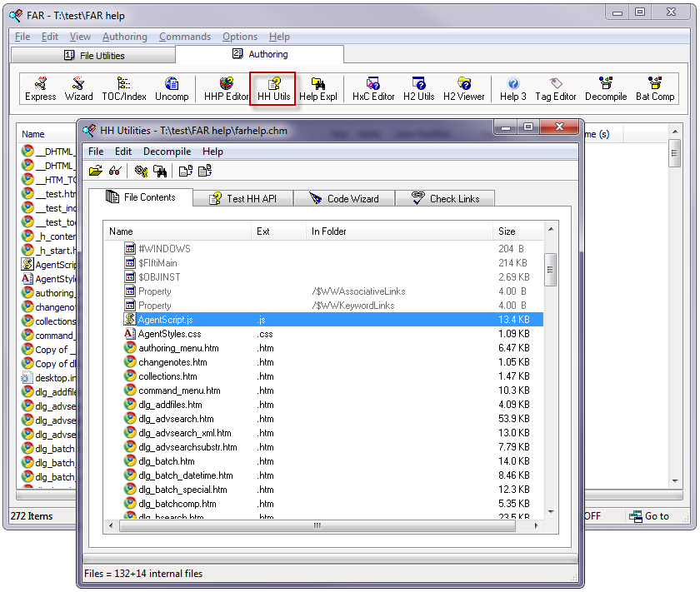Open the HHP Editor tool
700x592 pixels.
(x=227, y=89)
